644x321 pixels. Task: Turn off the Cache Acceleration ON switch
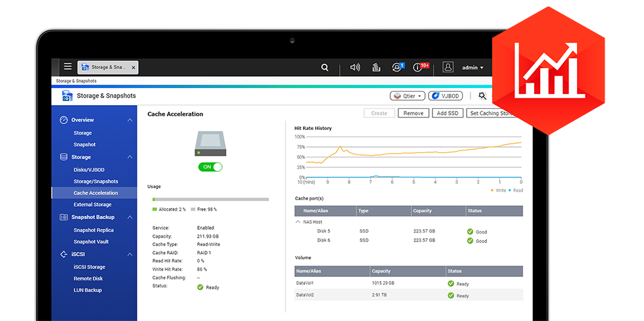[x=210, y=167]
